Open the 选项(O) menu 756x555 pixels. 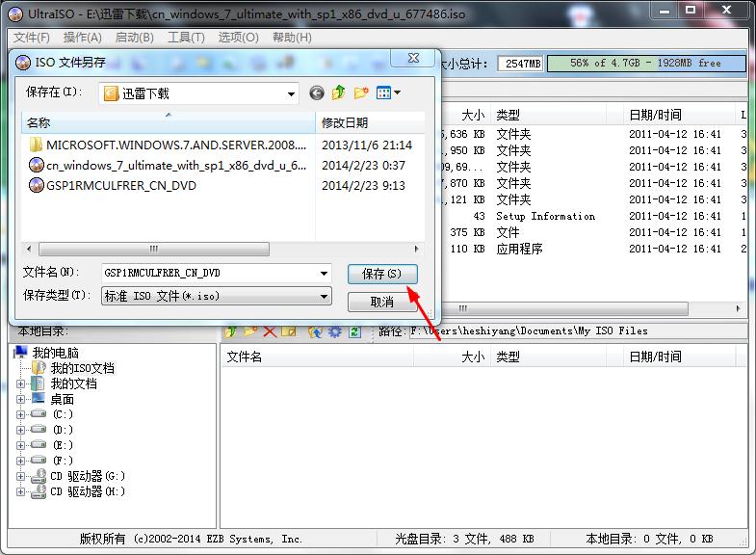click(x=238, y=38)
